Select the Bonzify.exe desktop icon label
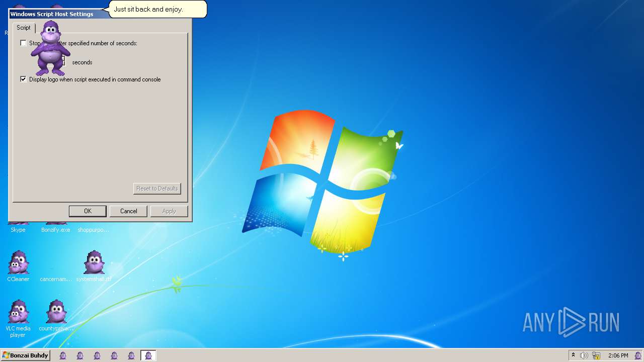This screenshot has height=362, width=644. [56, 230]
